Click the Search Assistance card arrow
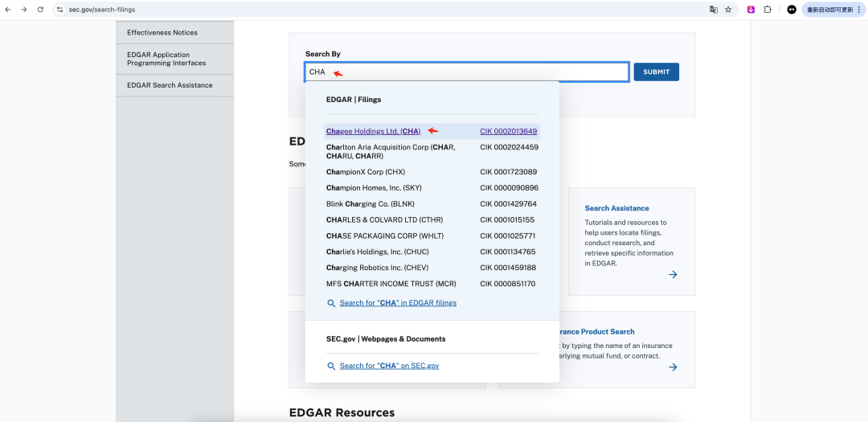868x422 pixels. 673,274
